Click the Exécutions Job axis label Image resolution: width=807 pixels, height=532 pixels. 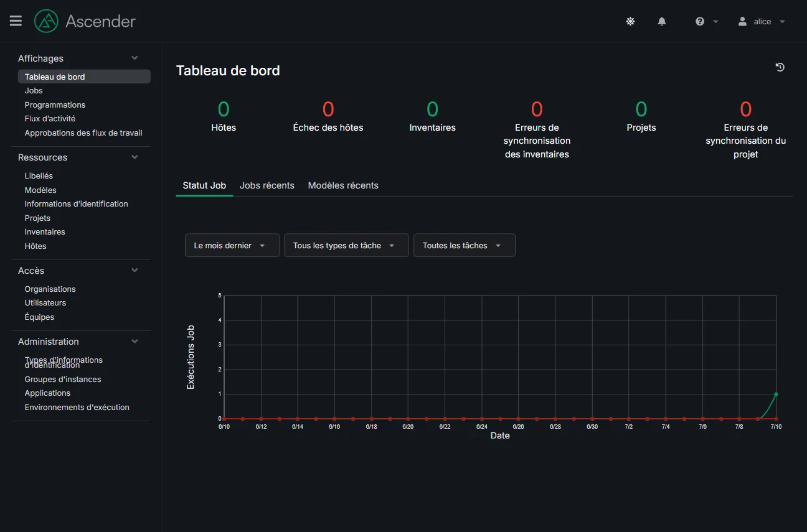(191, 357)
